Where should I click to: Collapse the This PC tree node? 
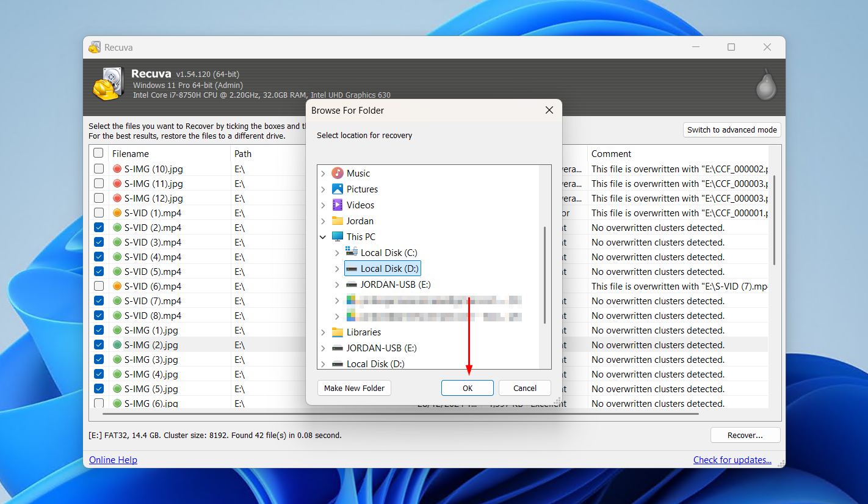[x=323, y=237]
